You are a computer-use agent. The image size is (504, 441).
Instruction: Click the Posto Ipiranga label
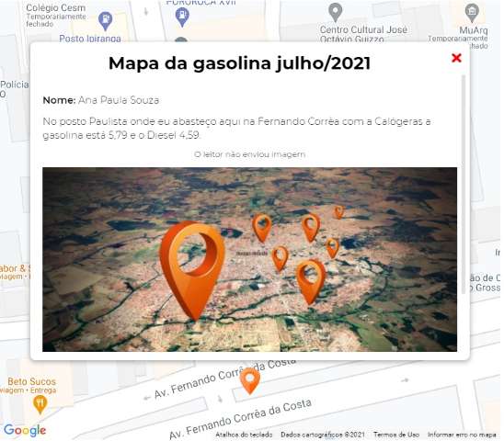90,39
